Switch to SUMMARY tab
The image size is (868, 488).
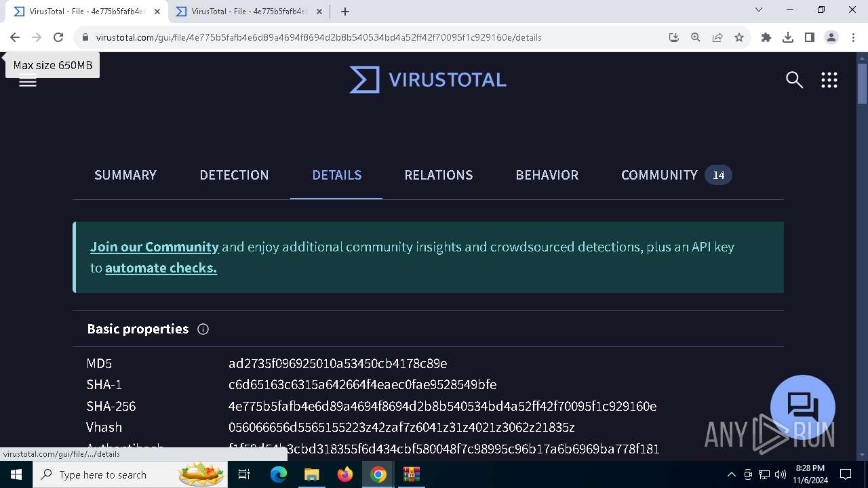point(125,176)
